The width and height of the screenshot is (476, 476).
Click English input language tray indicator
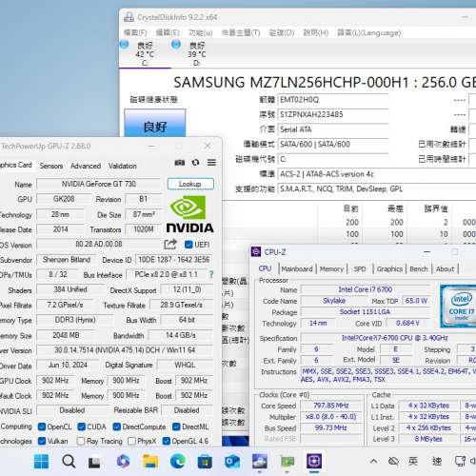[x=413, y=461]
